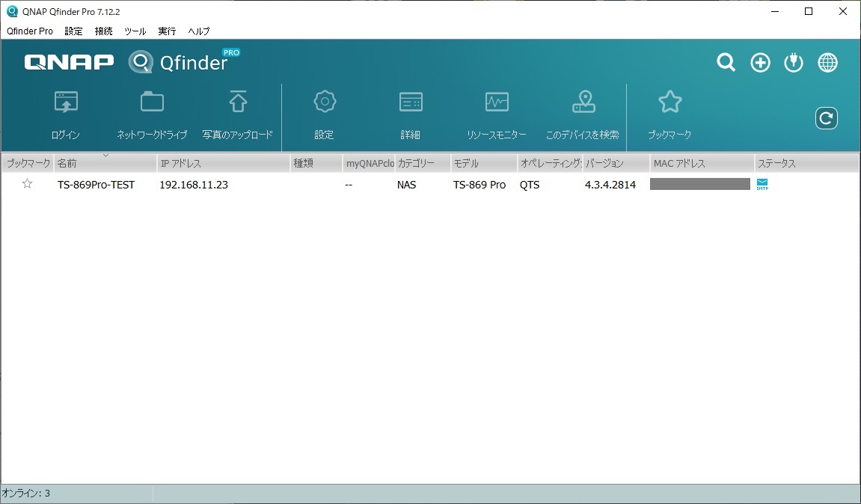Open the ヘルプ menu
Image resolution: width=861 pixels, height=504 pixels.
point(199,31)
